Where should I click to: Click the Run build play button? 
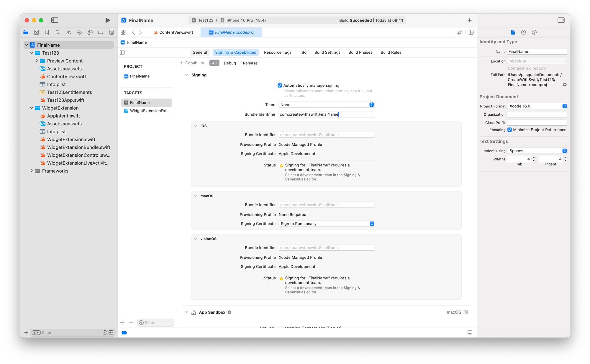pos(108,20)
